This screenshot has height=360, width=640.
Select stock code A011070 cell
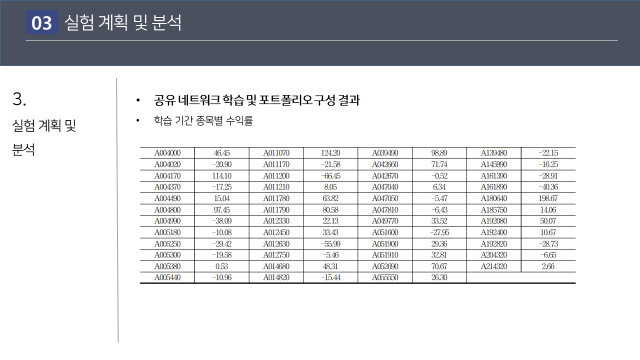click(276, 153)
